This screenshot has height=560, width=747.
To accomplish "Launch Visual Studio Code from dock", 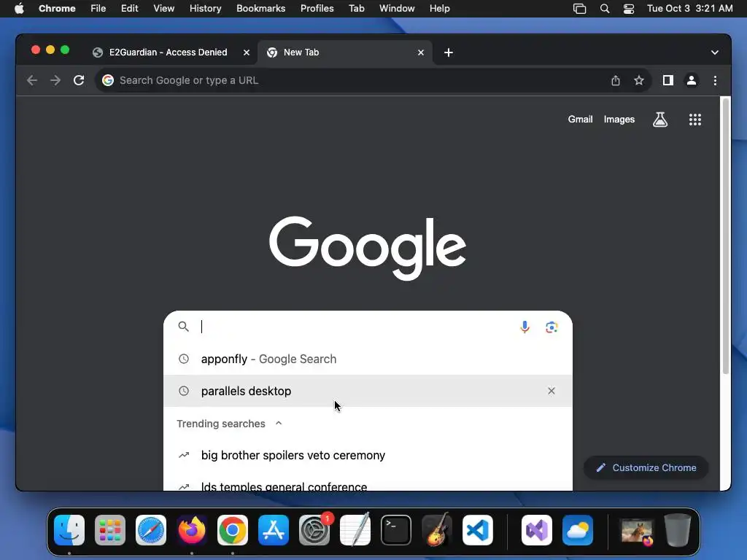I will 478,530.
